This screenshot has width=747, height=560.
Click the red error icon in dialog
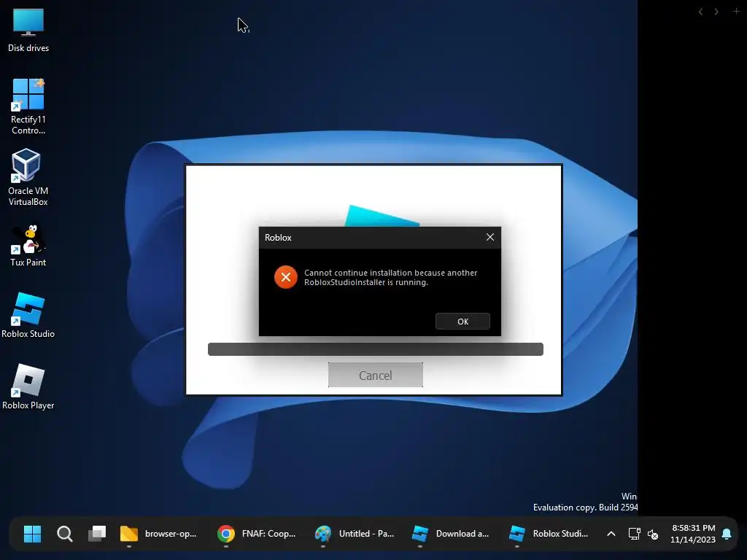click(286, 277)
